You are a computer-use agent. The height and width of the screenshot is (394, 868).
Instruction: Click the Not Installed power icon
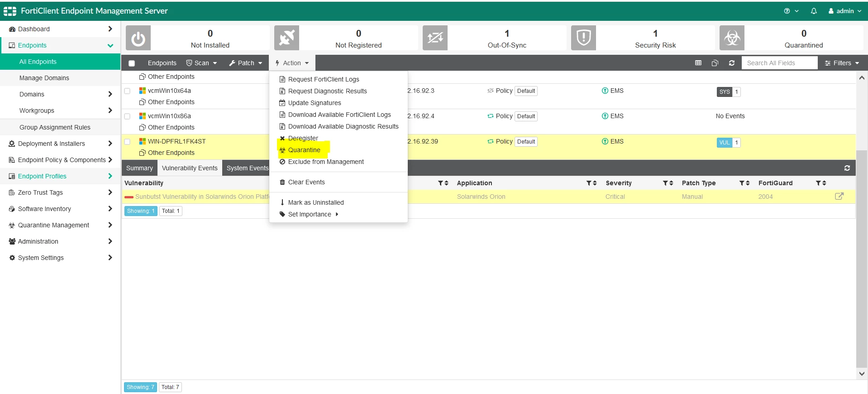(x=138, y=38)
